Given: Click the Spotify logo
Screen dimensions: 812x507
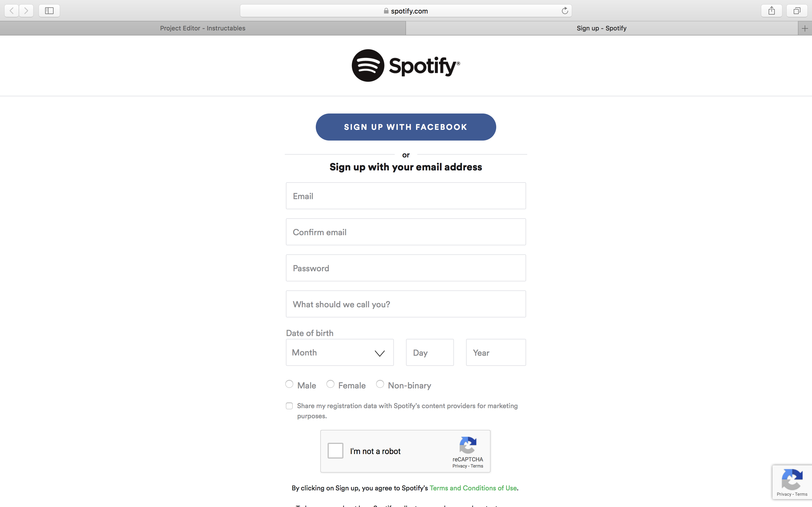Looking at the screenshot, I should pos(406,65).
